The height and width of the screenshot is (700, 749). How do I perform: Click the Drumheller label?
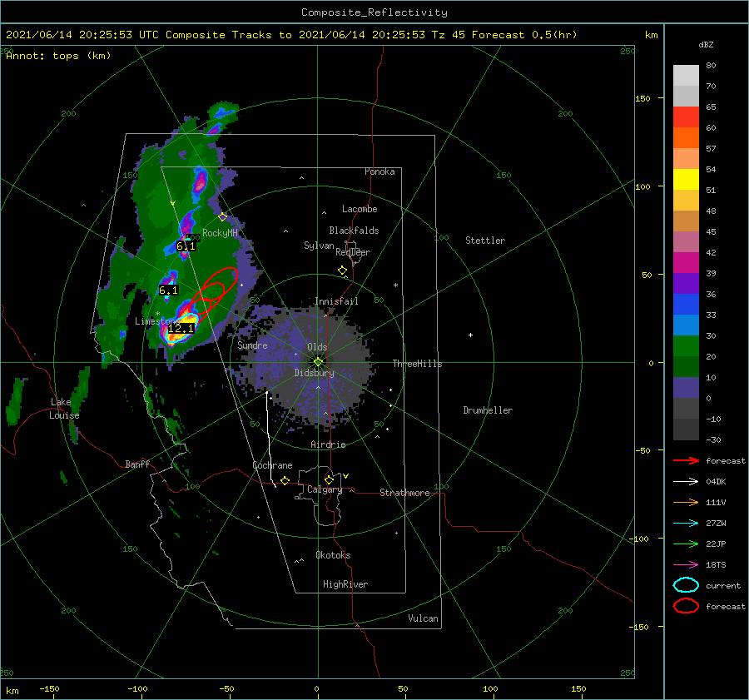point(488,410)
